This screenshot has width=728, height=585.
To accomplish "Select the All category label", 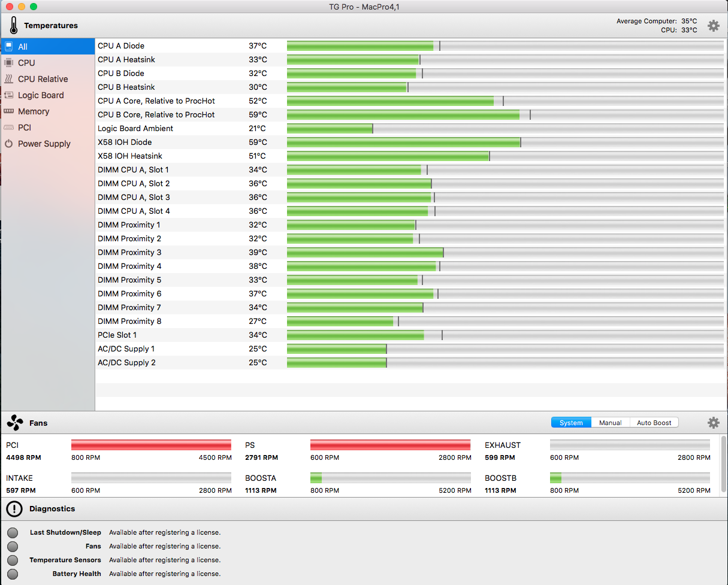I will pos(23,47).
